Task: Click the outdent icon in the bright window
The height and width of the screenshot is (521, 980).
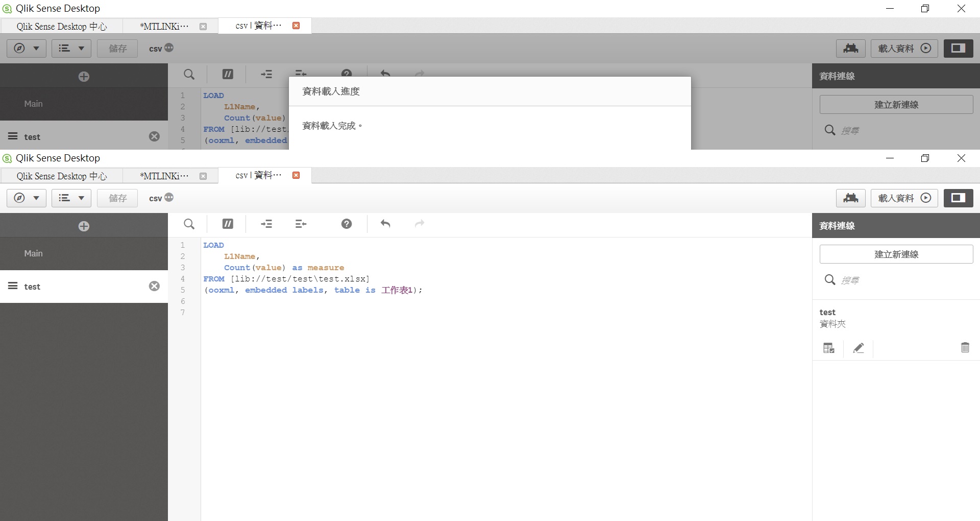Action: [301, 224]
